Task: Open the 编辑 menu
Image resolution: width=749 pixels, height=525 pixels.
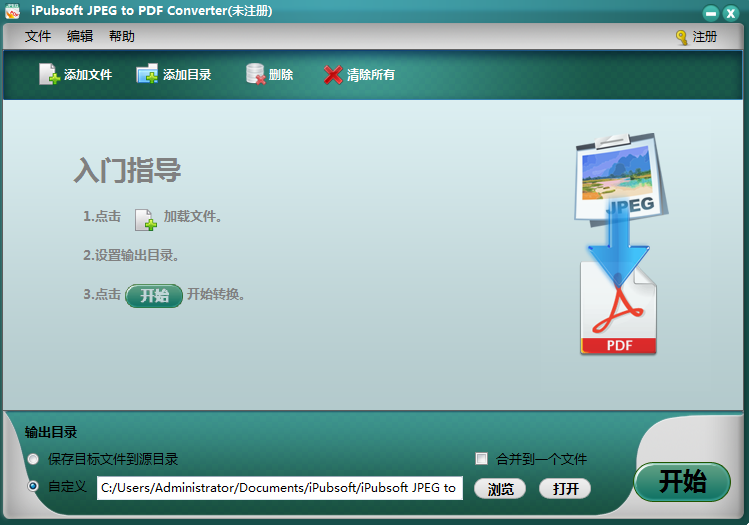Action: coord(80,36)
